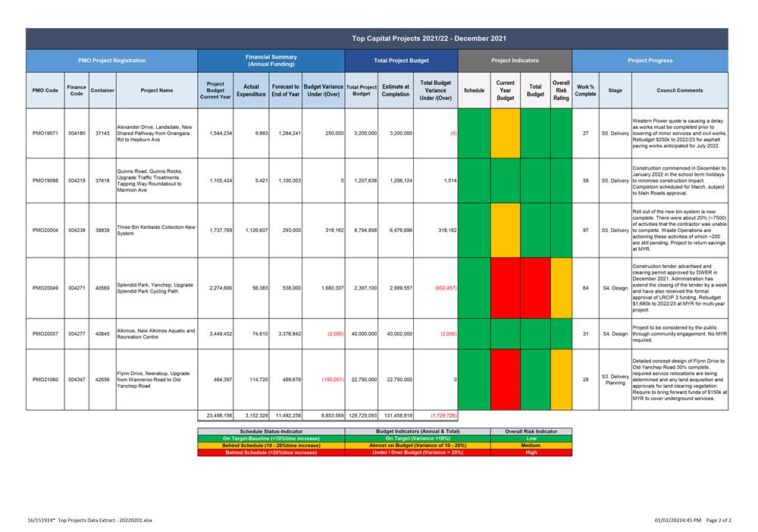Click finance code '004347'
Image resolution: width=758 pixels, height=532 pixels.
click(x=77, y=380)
